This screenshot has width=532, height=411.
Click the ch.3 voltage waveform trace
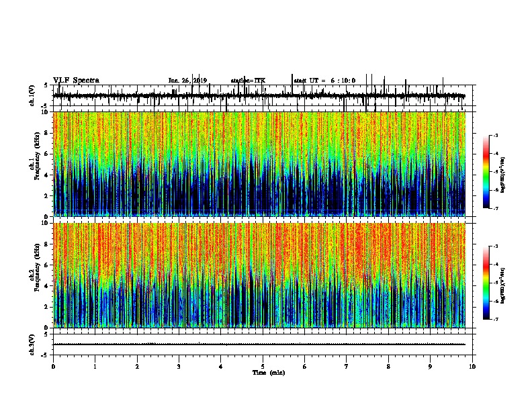[x=259, y=345]
